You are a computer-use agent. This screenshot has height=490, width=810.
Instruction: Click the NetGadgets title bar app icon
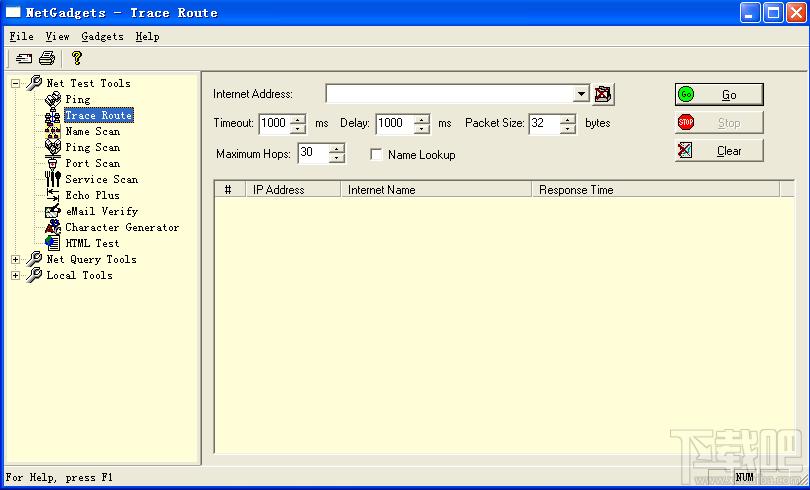pos(13,12)
